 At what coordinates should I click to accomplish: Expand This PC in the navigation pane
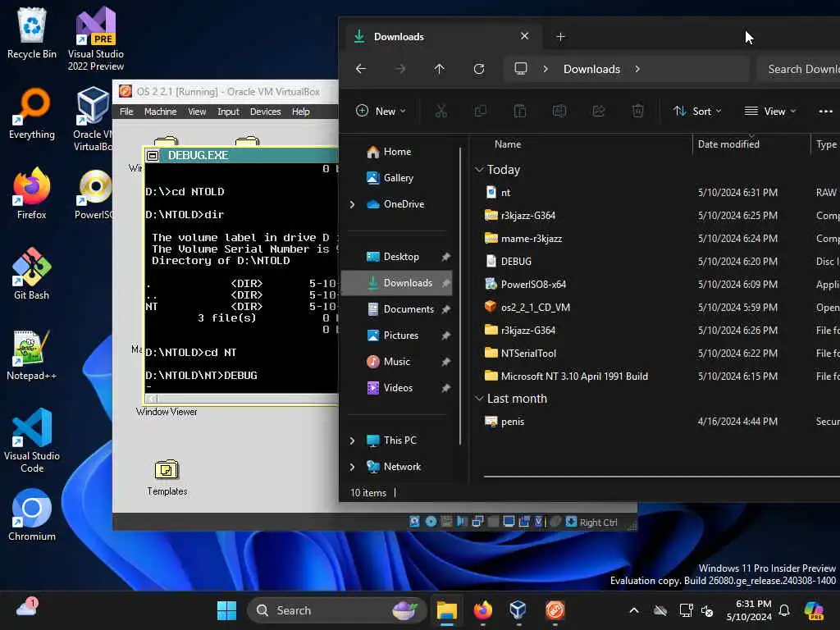(352, 441)
